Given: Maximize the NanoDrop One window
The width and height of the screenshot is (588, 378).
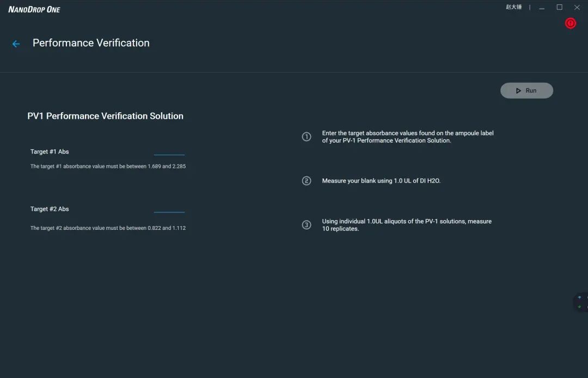Looking at the screenshot, I should pos(560,7).
